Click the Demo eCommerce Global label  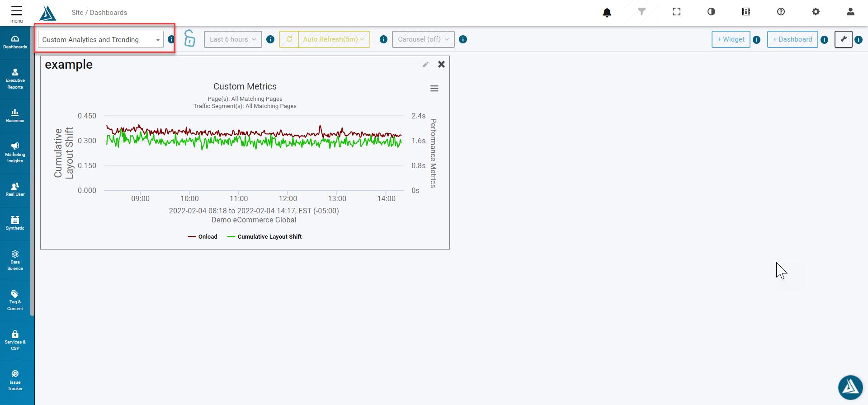(x=254, y=220)
